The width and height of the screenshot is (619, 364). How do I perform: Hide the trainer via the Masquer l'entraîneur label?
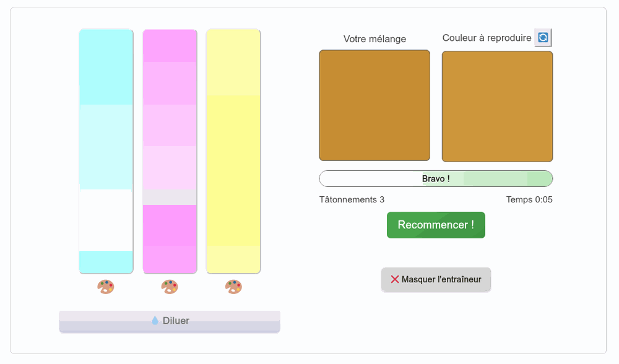(x=441, y=279)
